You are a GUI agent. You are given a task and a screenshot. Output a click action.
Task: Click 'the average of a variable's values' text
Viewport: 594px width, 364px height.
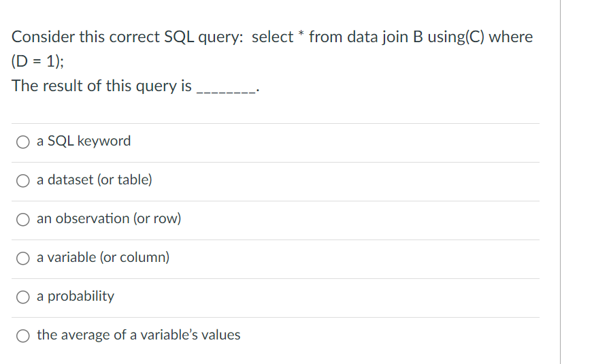139,335
